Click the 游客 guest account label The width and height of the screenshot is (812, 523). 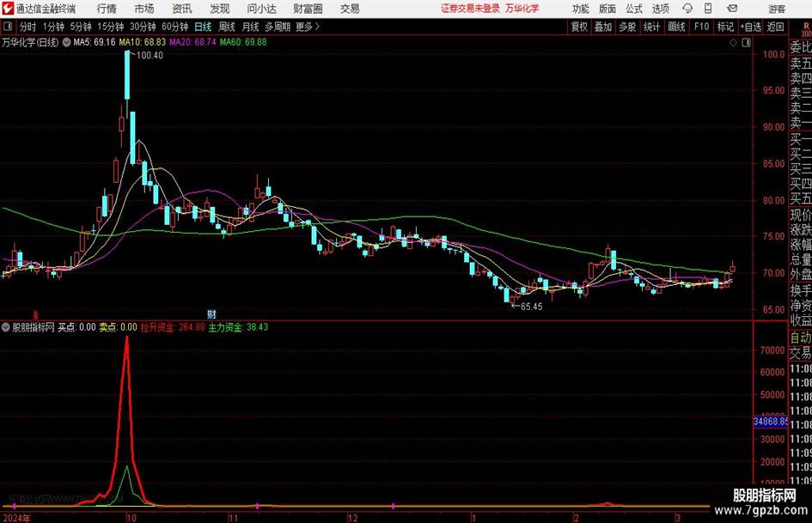[x=777, y=9]
